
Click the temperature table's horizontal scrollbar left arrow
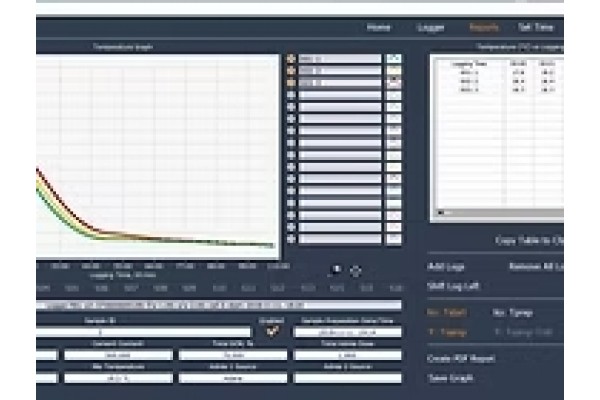click(441, 212)
